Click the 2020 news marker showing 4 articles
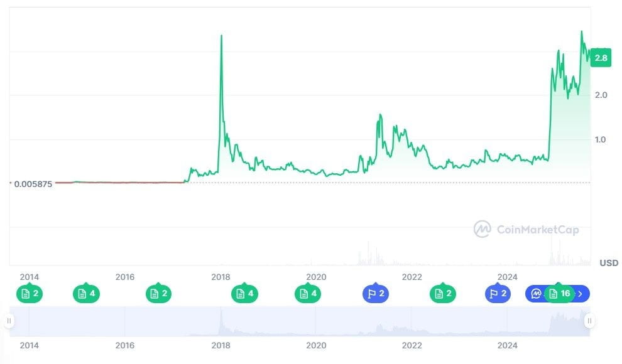This screenshot has height=364, width=622. [307, 292]
